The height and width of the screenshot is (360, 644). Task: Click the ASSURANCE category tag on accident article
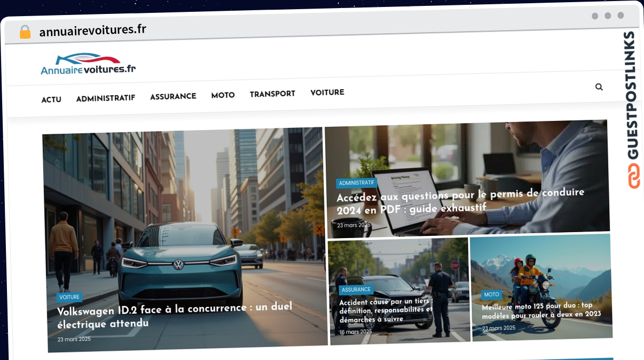(356, 290)
